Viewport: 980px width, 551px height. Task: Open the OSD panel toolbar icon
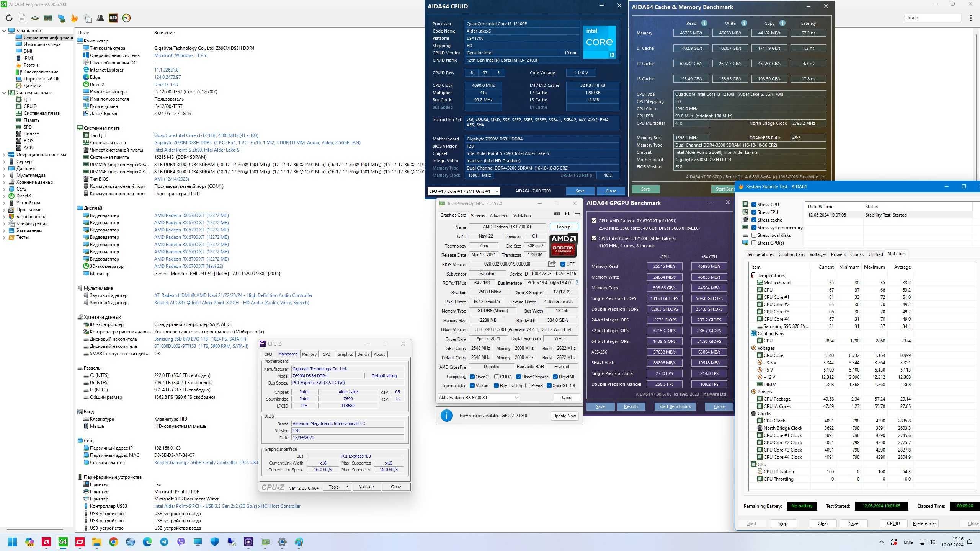pyautogui.click(x=113, y=18)
